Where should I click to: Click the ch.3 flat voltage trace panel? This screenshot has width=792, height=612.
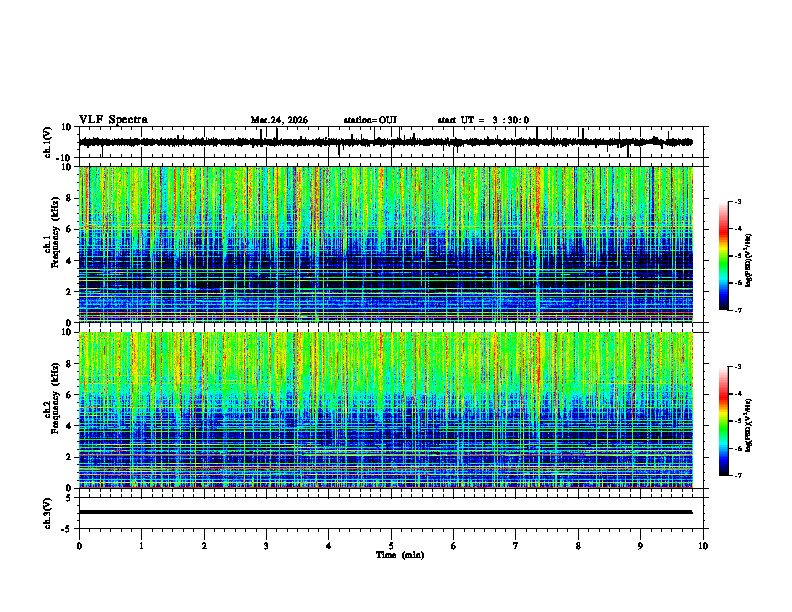[x=393, y=513]
